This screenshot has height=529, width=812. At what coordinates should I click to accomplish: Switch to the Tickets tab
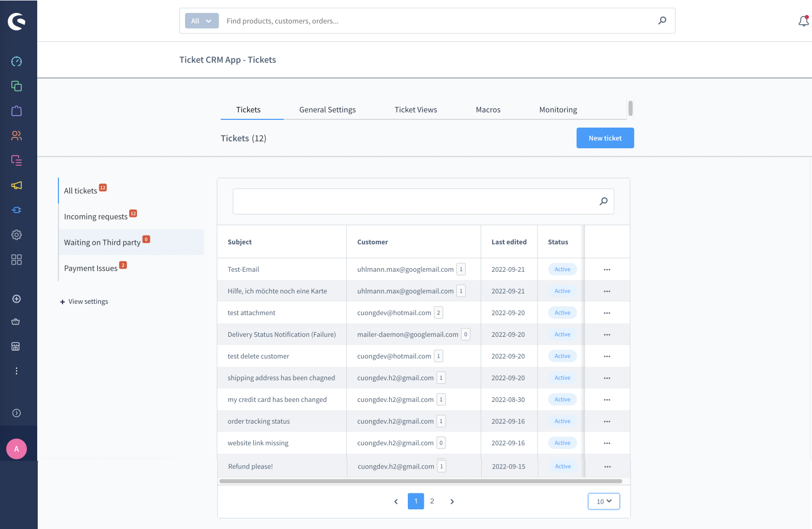[x=248, y=110]
